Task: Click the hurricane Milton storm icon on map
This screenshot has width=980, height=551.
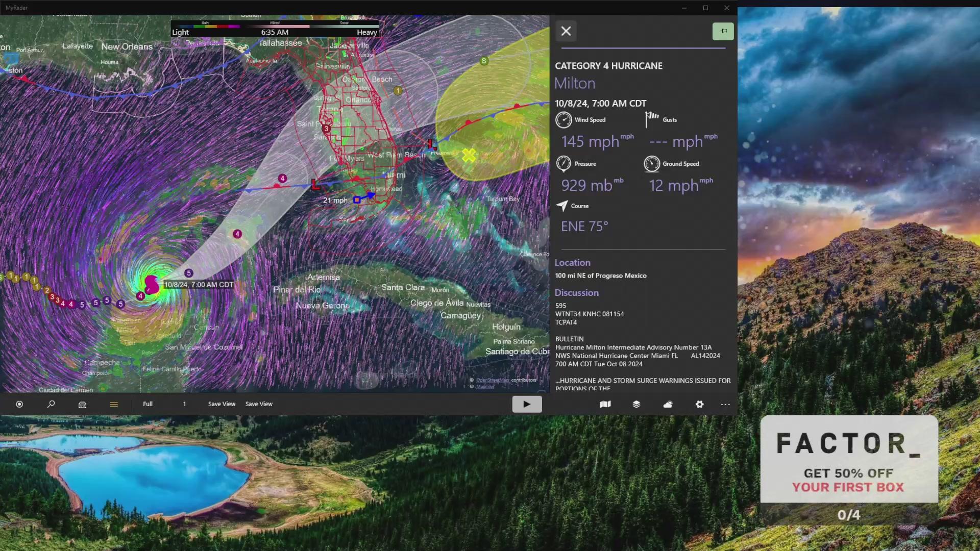Action: [152, 285]
